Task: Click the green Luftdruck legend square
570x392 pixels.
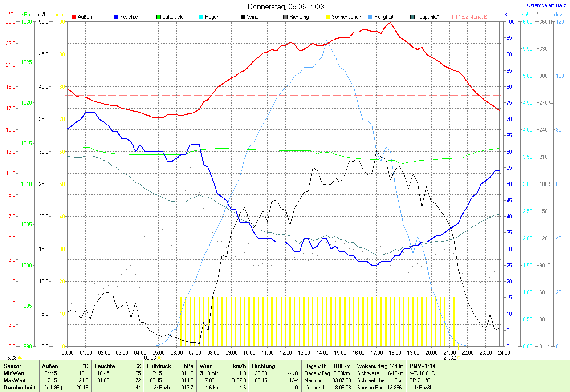Action: point(159,17)
